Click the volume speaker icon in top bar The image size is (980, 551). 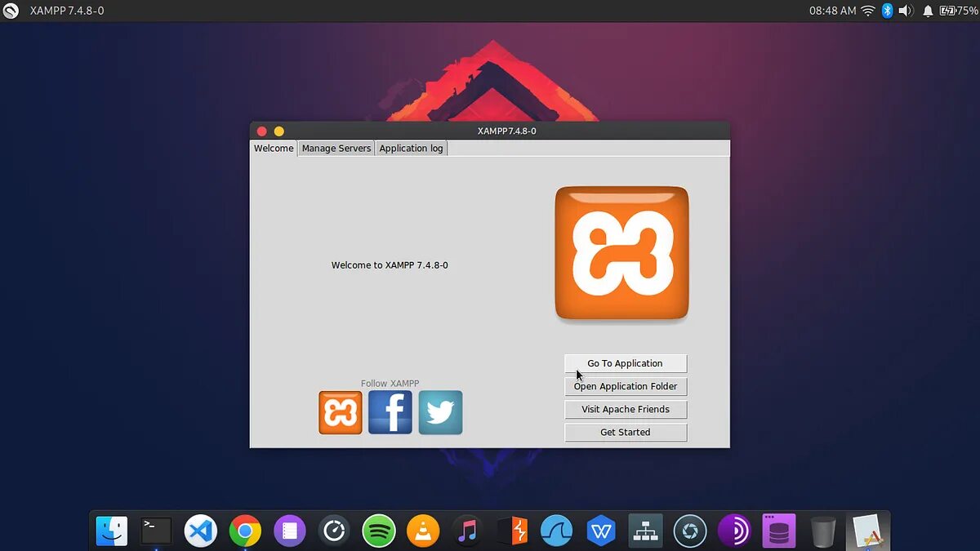pos(906,11)
